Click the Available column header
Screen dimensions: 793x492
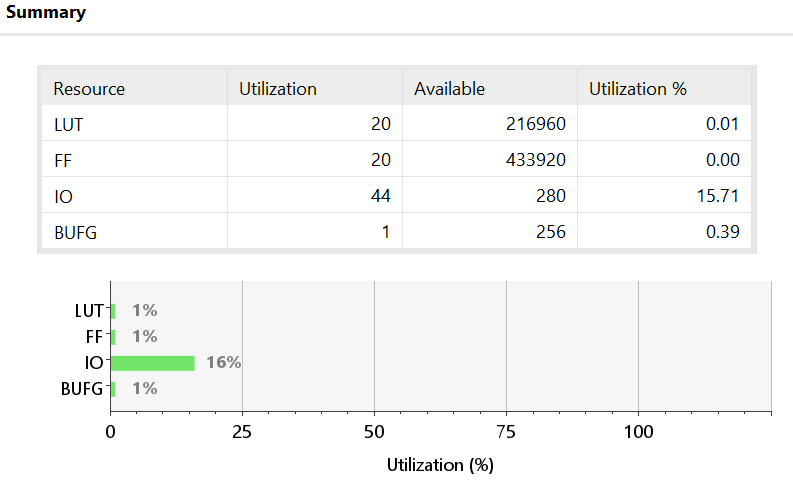449,88
